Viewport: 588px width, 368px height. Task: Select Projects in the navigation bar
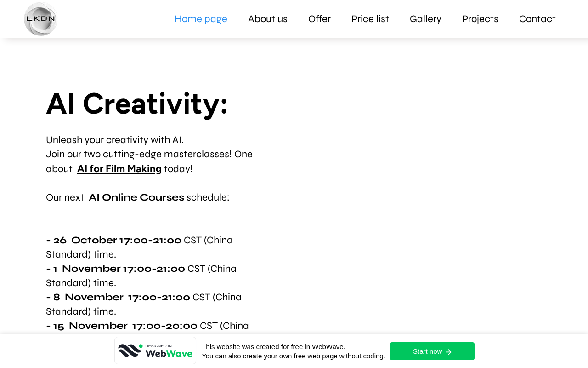(480, 19)
